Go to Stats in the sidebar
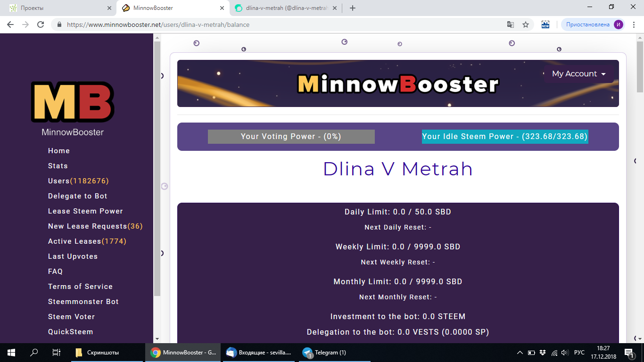644x362 pixels. point(58,166)
